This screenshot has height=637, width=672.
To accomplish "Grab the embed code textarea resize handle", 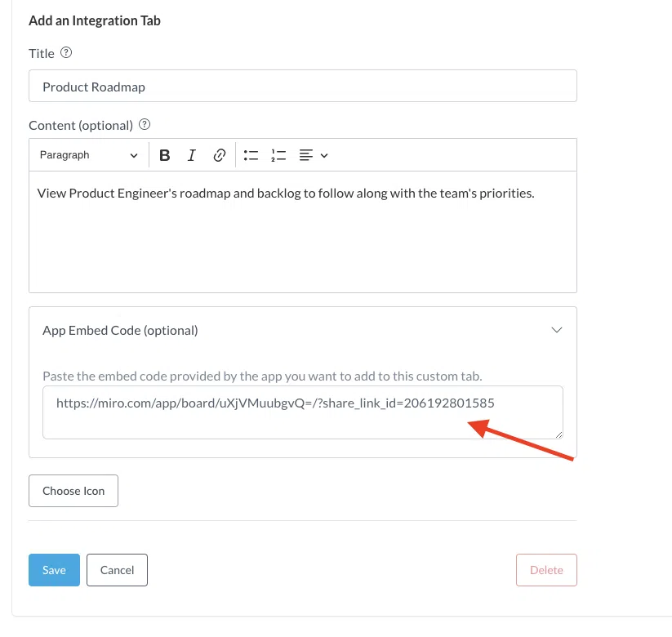I will [559, 434].
